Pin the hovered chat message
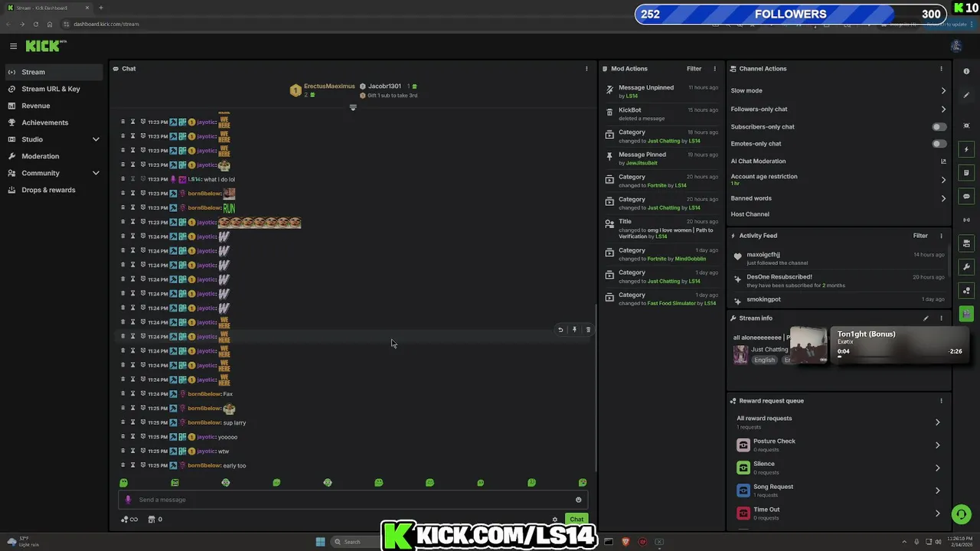980x551 pixels. tap(574, 330)
